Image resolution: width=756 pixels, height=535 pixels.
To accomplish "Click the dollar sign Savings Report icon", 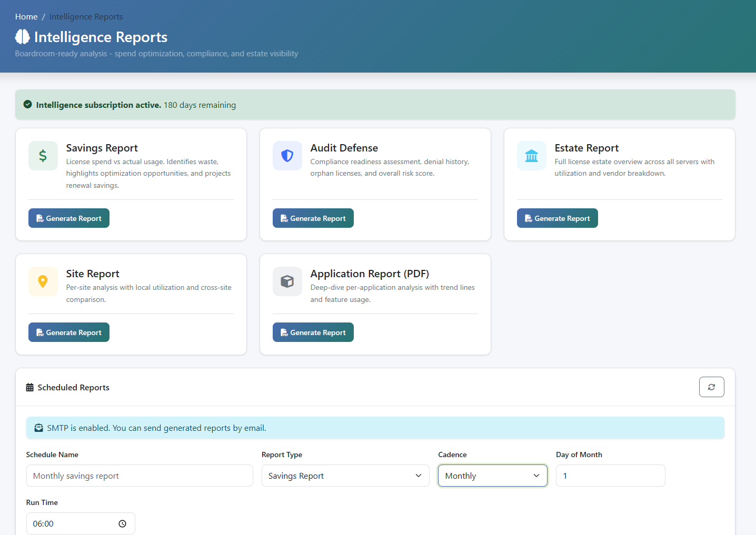I will [43, 155].
